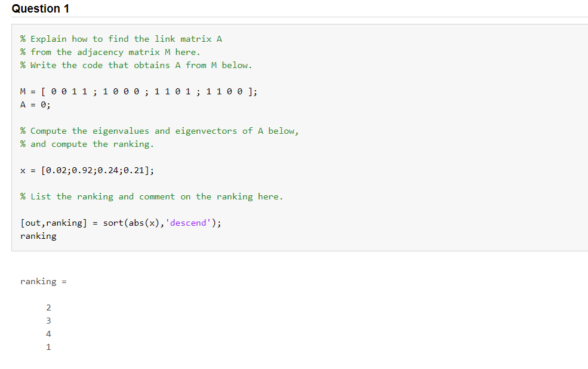Screen dimensions: 588x369
Task: Click the comment line '% from the adjacency matrix M here.'
Action: point(110,52)
